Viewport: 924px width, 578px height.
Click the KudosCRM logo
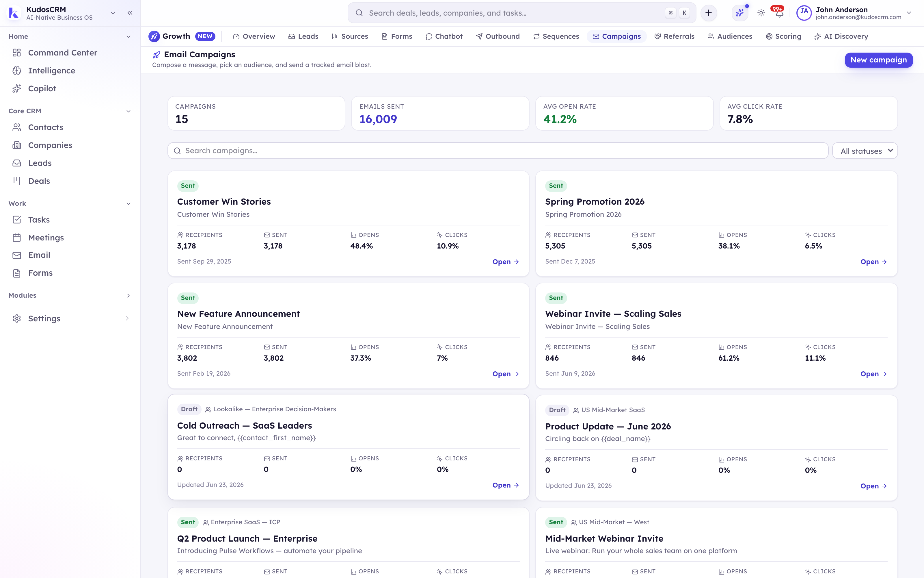[14, 13]
